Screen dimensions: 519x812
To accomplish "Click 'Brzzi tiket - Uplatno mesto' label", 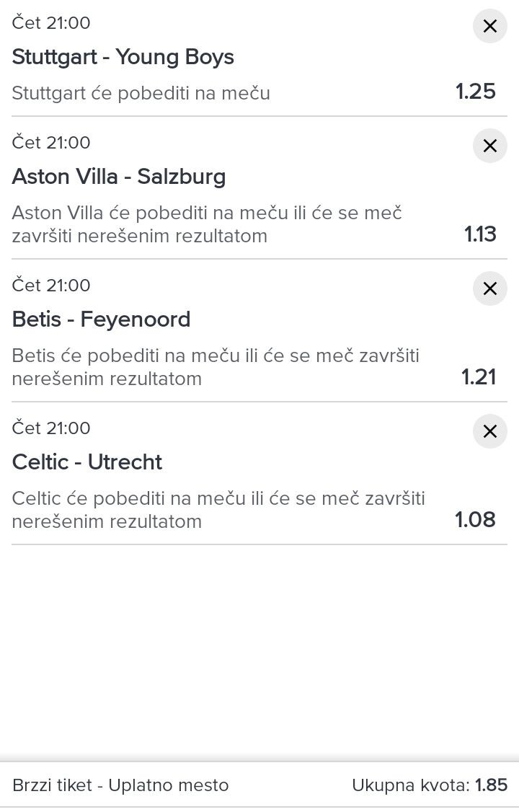I will [x=120, y=785].
